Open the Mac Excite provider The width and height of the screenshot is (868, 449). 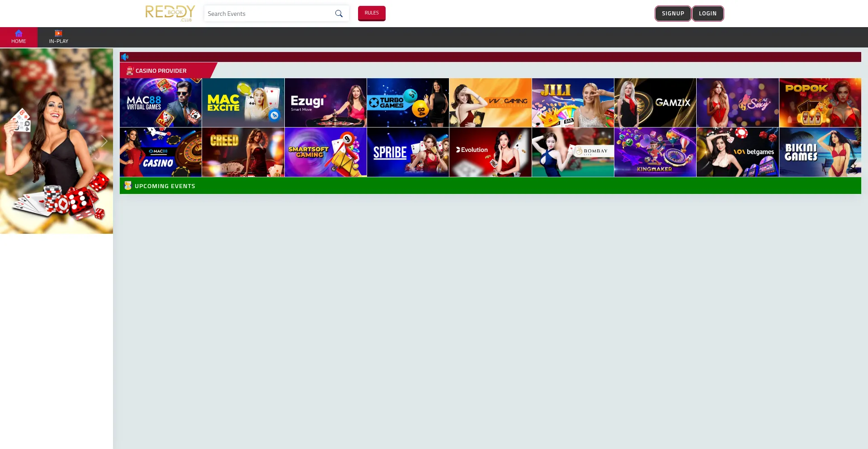(243, 103)
